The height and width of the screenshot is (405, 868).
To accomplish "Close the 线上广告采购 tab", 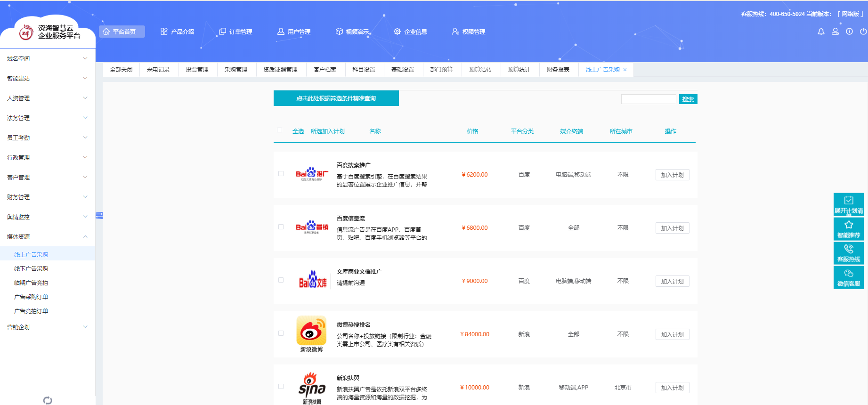I will [x=625, y=70].
